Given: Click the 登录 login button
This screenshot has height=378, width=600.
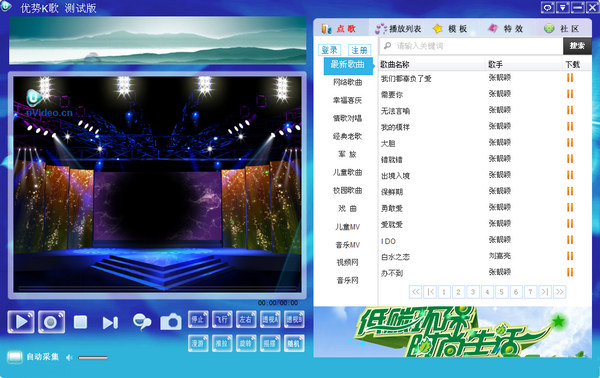Looking at the screenshot, I should coord(329,50).
